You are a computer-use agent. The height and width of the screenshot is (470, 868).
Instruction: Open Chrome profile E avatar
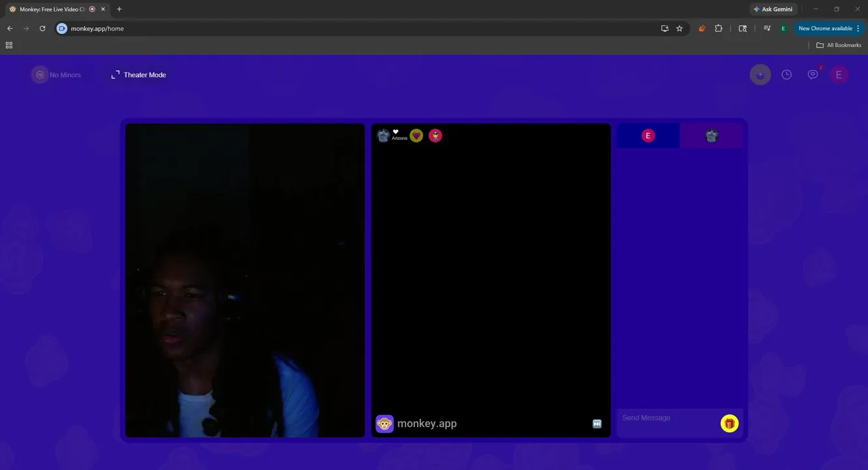click(783, 29)
